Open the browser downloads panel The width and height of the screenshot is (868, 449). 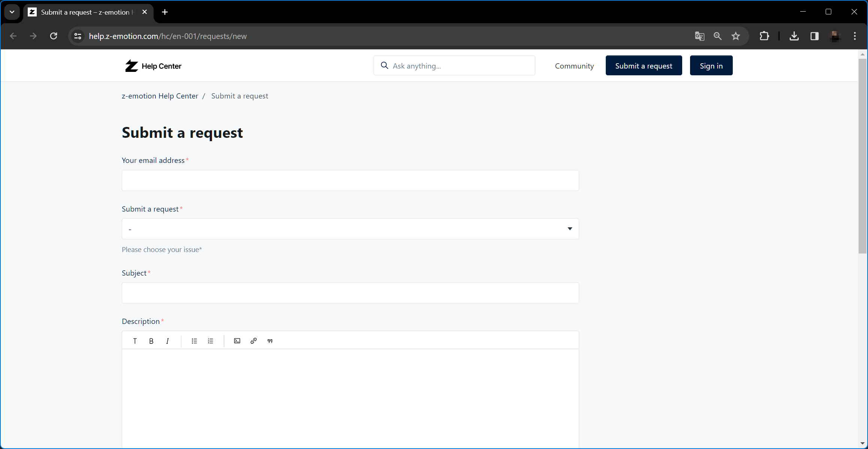794,36
